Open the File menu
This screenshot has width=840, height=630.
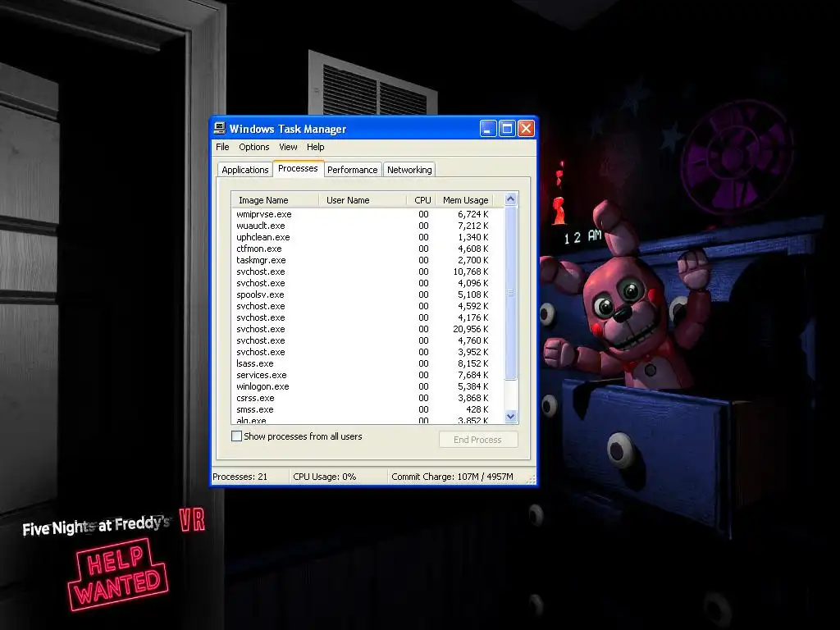pyautogui.click(x=222, y=147)
